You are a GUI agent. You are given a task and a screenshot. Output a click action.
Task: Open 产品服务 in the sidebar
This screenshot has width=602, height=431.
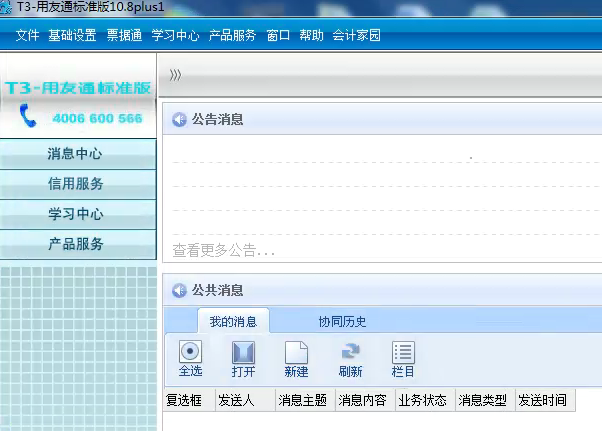pyautogui.click(x=78, y=244)
